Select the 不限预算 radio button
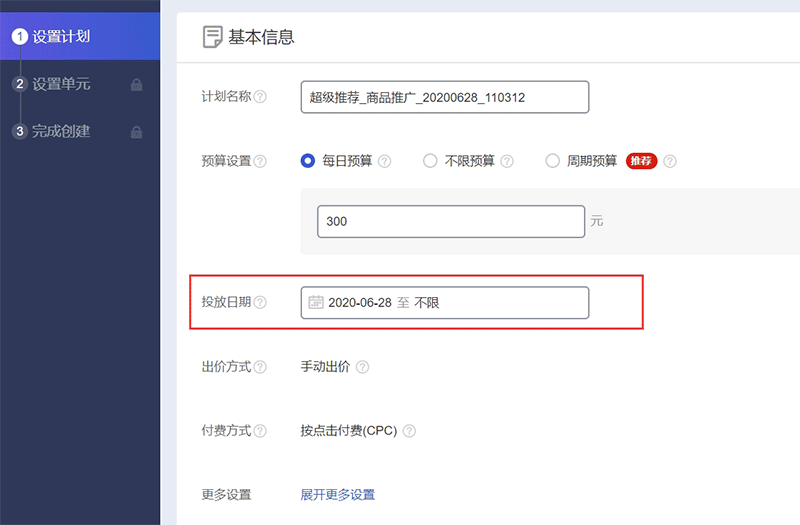Screen dimensions: 800x525 point(430,161)
